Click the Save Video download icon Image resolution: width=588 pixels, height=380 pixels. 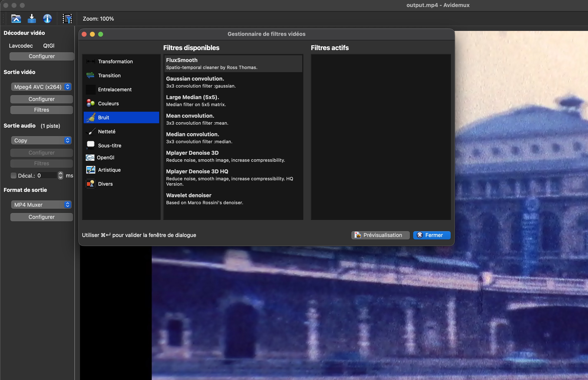click(32, 19)
